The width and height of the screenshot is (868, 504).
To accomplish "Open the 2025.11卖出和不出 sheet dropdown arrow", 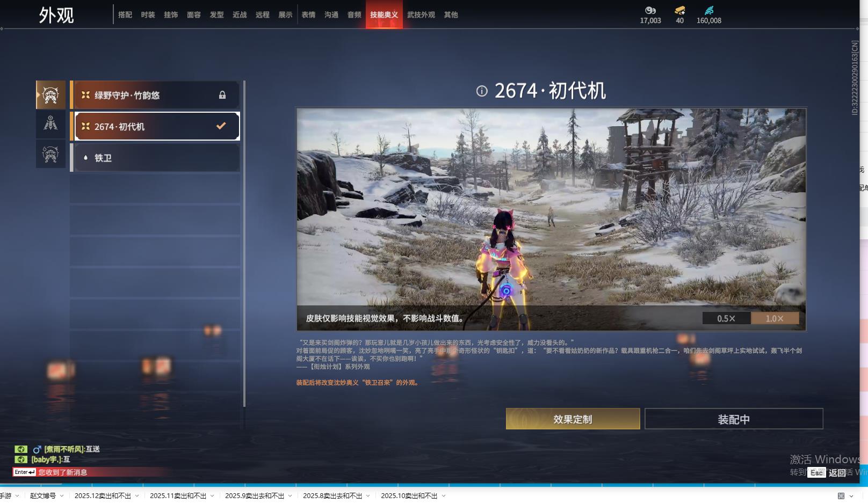I will click(x=212, y=496).
